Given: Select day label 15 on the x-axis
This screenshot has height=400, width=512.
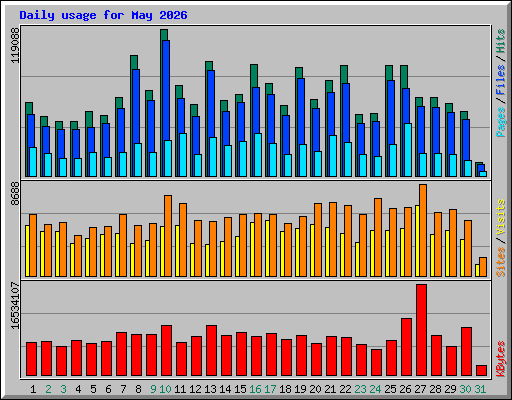Looking at the screenshot, I should [x=240, y=389].
